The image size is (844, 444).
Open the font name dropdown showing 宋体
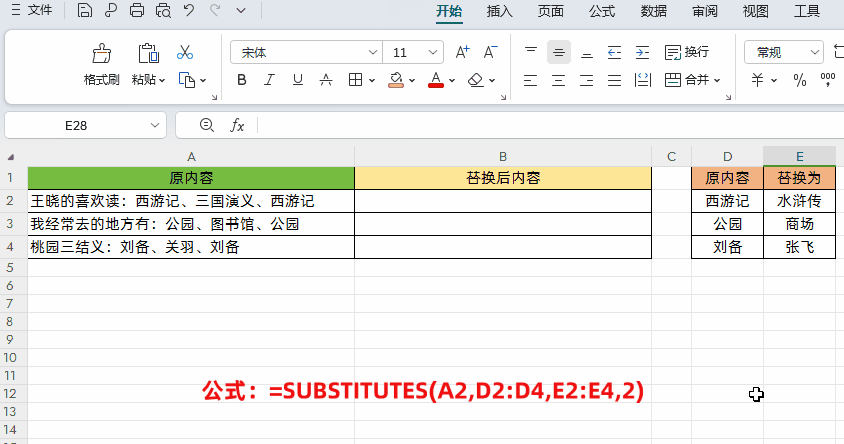(x=373, y=52)
